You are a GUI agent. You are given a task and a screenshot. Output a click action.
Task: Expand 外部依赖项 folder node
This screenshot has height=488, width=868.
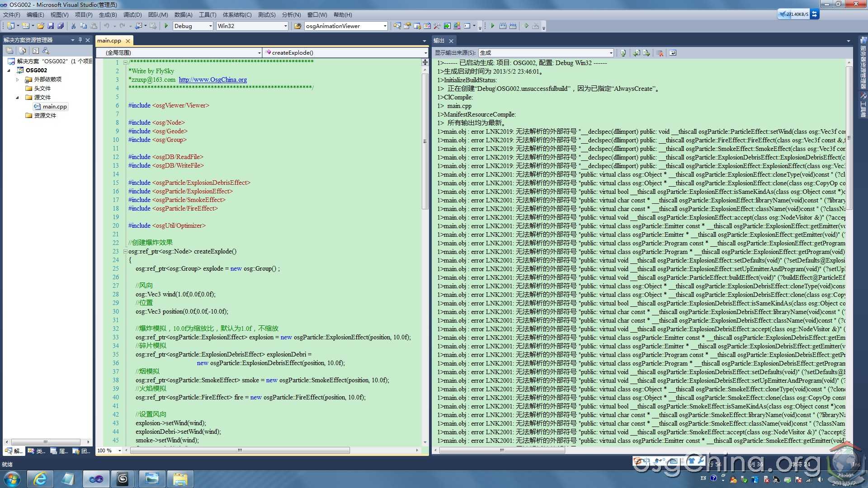pos(18,80)
